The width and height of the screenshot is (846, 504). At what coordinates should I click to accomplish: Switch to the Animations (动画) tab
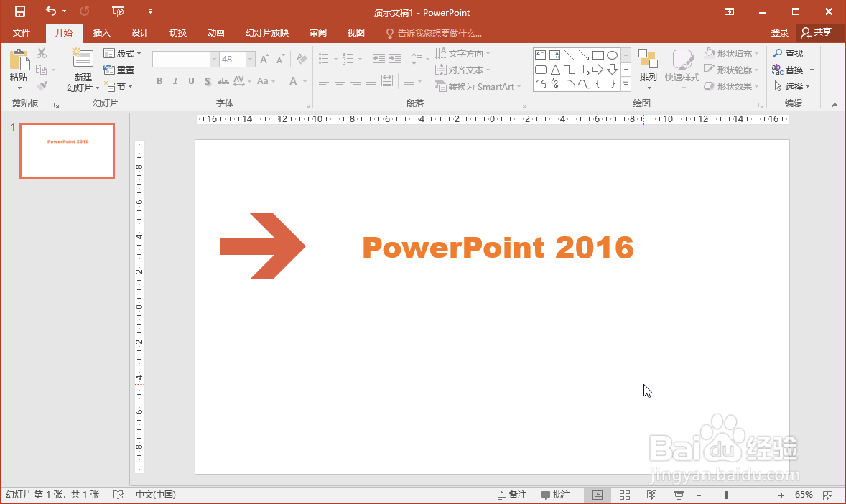pyautogui.click(x=216, y=33)
